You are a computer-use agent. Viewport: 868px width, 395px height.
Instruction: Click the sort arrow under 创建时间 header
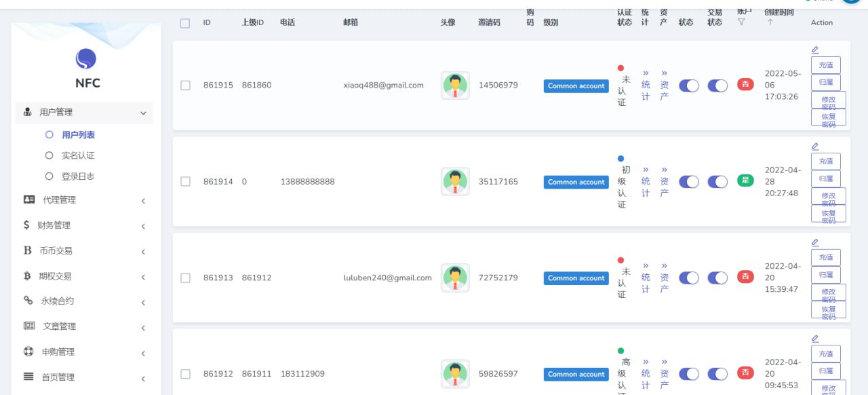[770, 22]
